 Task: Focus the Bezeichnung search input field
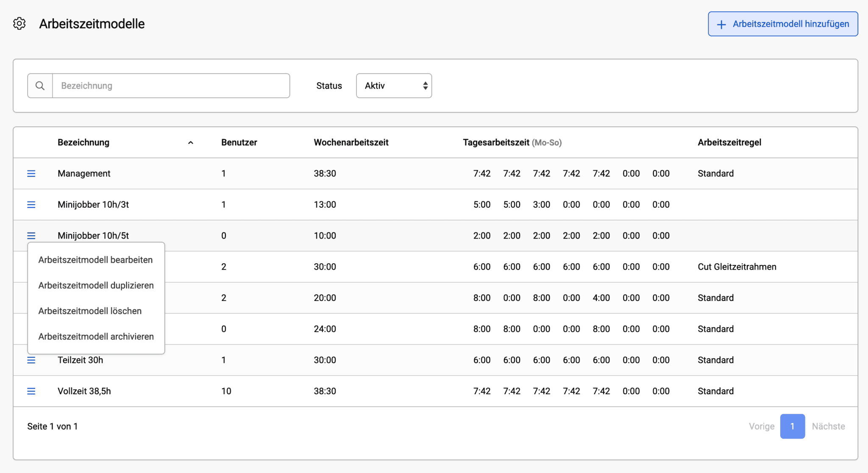171,86
